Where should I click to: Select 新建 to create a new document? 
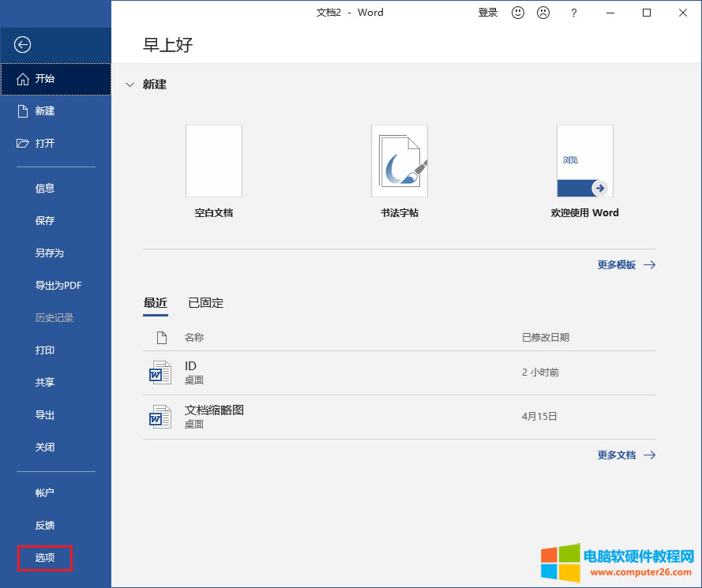click(x=45, y=110)
